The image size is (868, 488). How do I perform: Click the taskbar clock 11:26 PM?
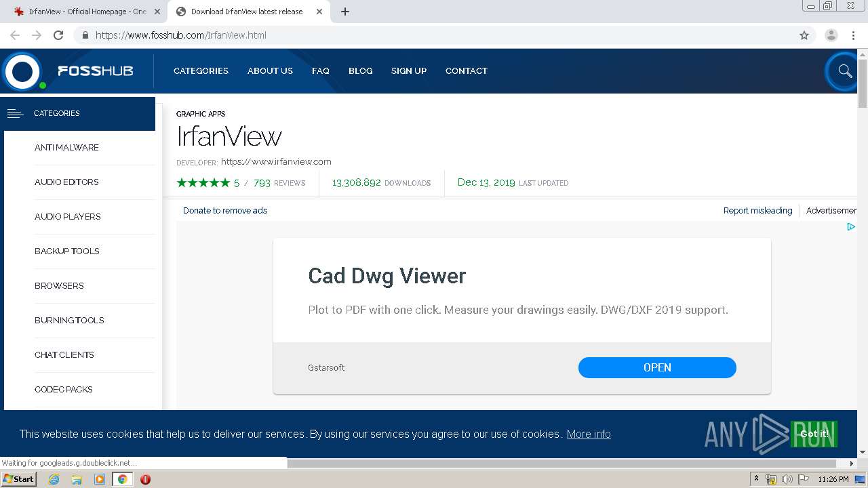point(833,479)
